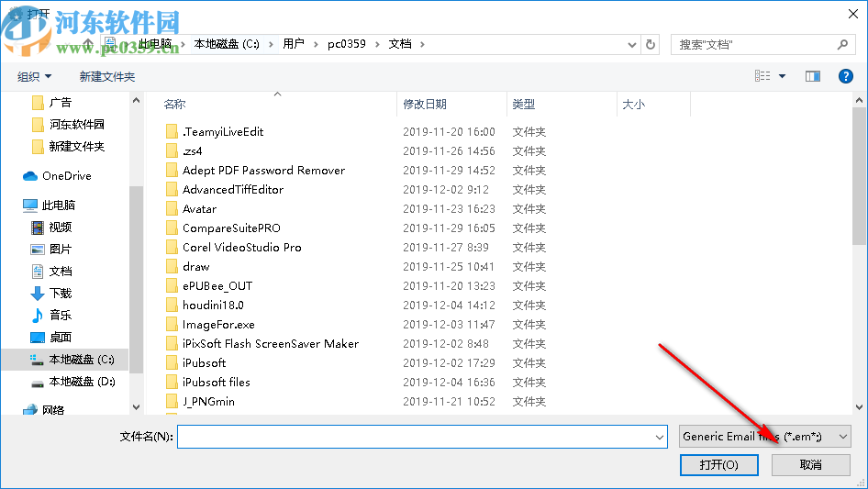Viewport: 868px width, 489px height.
Task: Open the file name combo box dropdown
Action: [660, 437]
